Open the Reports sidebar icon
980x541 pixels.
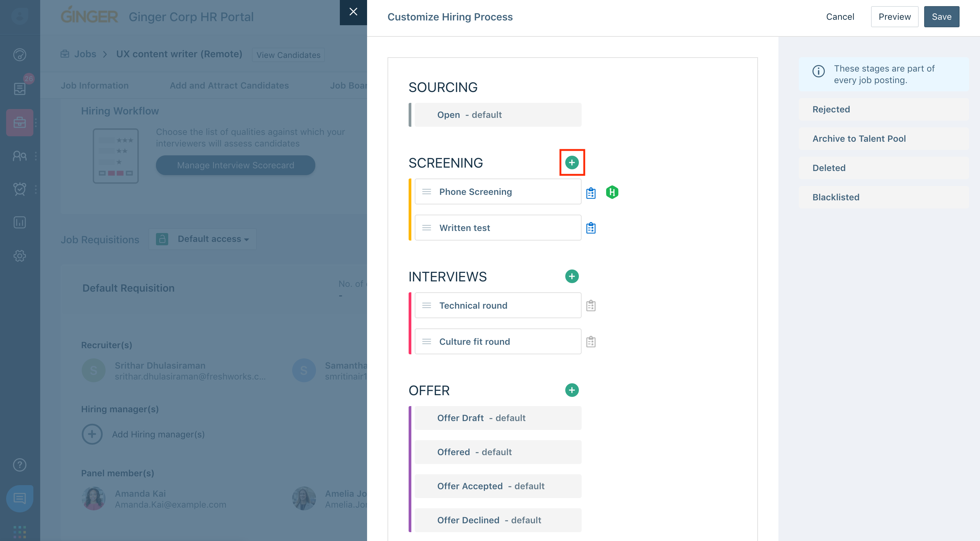20,222
